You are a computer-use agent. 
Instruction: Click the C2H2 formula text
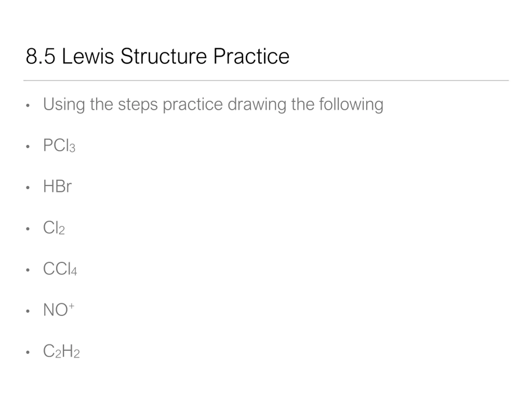(x=61, y=351)
